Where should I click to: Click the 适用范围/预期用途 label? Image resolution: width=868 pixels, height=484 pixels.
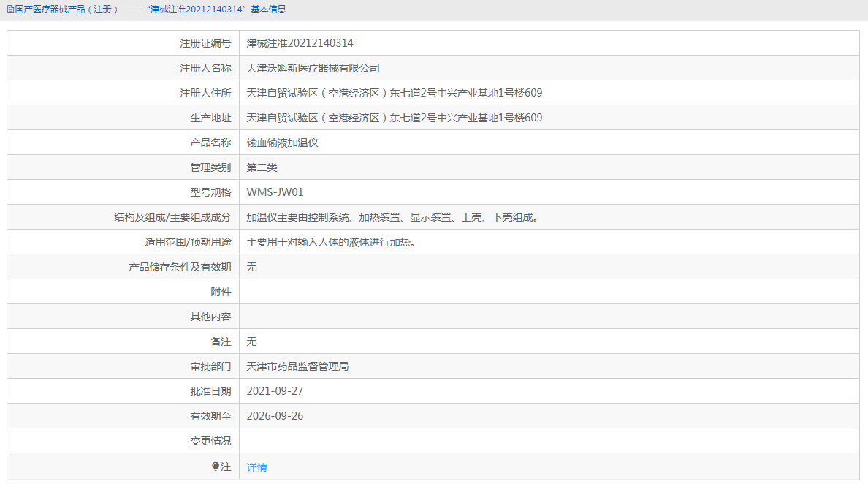189,242
